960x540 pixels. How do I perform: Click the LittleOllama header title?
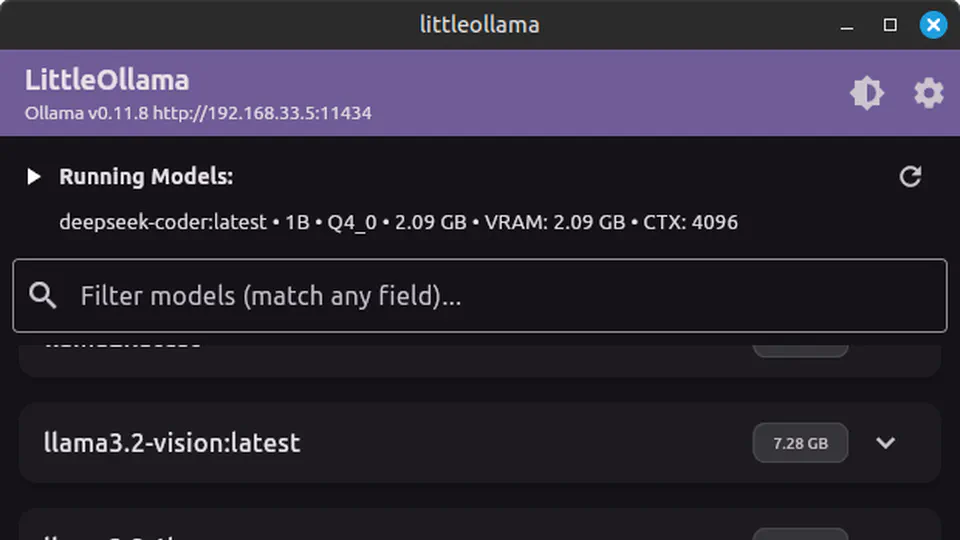coord(107,80)
